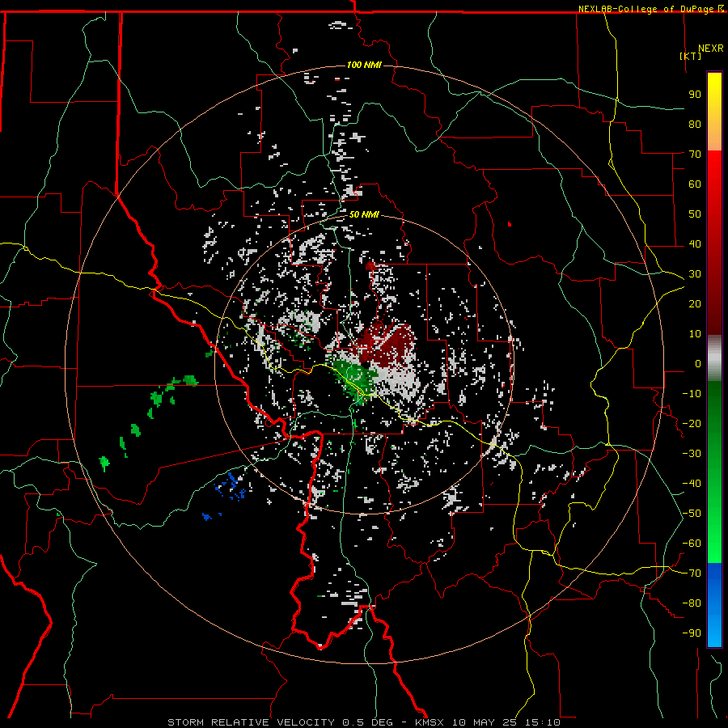
Task: Click the 10 value on the velocity scale
Action: [x=695, y=334]
